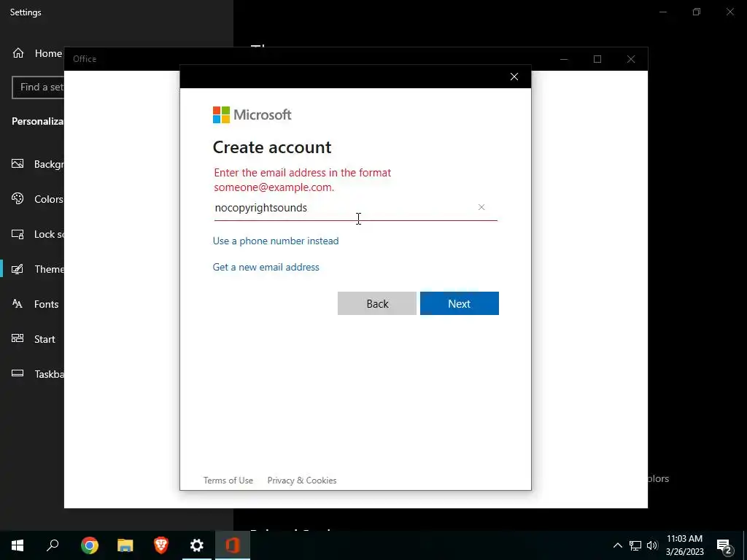Screen dimensions: 747x560
Task: Click the Back button in the sign-up dialog
Action: 377,303
